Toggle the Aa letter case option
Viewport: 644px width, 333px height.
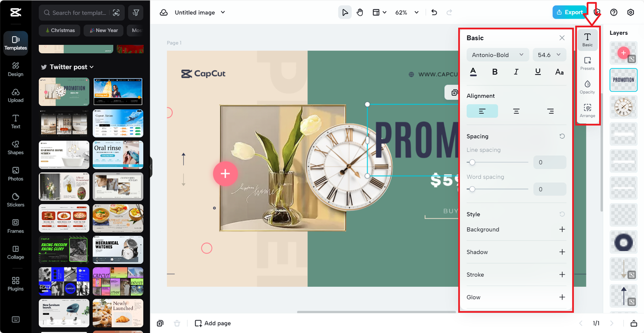pos(559,72)
